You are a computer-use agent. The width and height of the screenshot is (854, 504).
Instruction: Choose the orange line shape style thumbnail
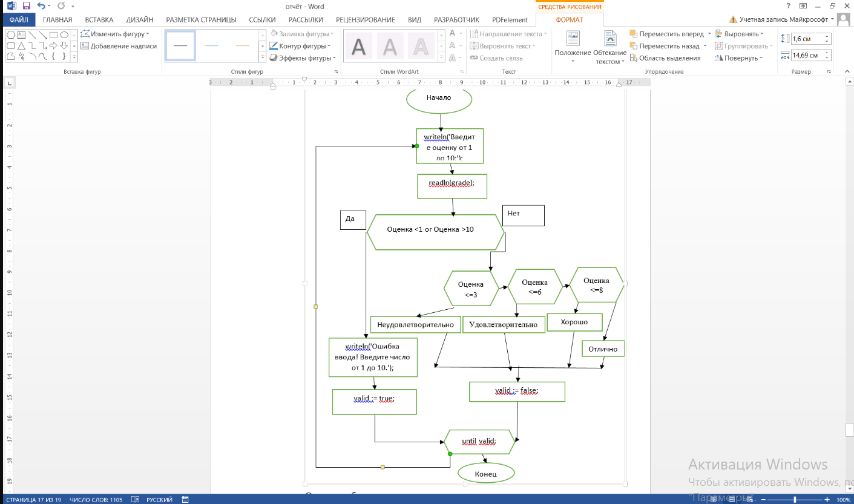tap(242, 45)
